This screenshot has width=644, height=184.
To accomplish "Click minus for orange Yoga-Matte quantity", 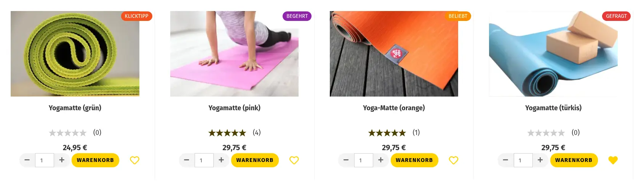I will 346,160.
